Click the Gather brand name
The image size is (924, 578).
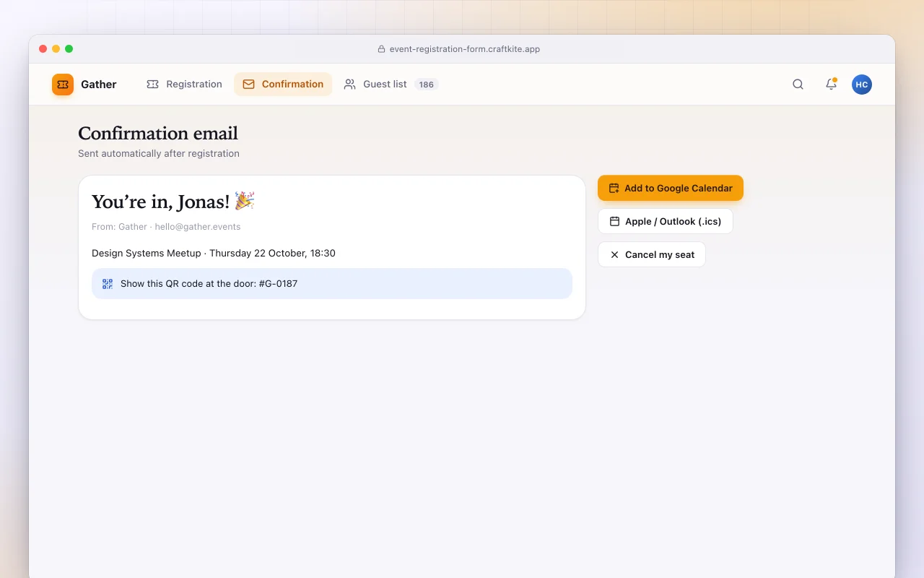pyautogui.click(x=99, y=85)
